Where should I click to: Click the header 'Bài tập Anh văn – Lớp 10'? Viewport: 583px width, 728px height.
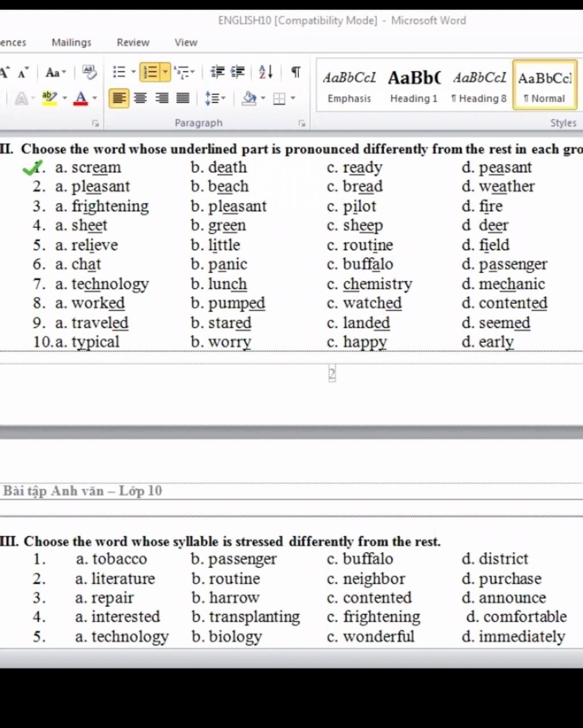pyautogui.click(x=83, y=490)
